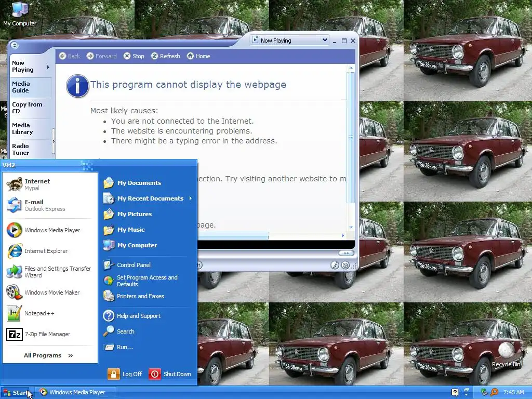Open Help and Support
The image size is (532, 399).
point(148,316)
